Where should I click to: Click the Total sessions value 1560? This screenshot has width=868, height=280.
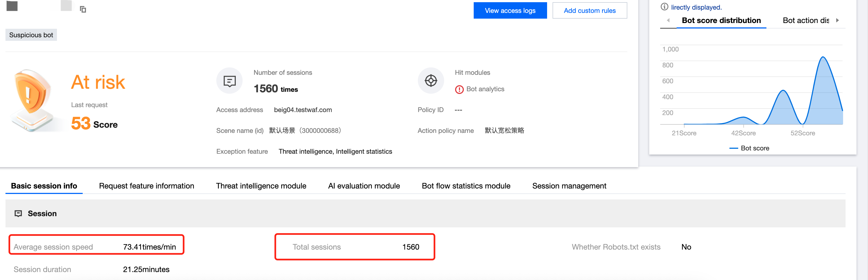(411, 247)
